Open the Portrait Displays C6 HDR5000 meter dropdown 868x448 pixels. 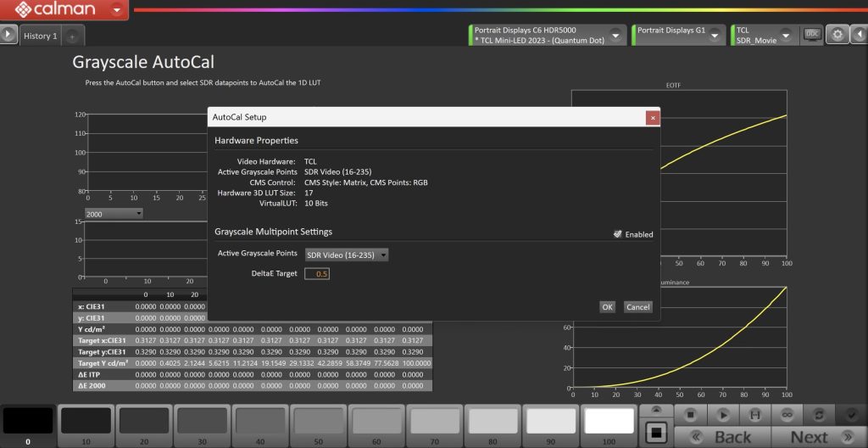(x=615, y=35)
